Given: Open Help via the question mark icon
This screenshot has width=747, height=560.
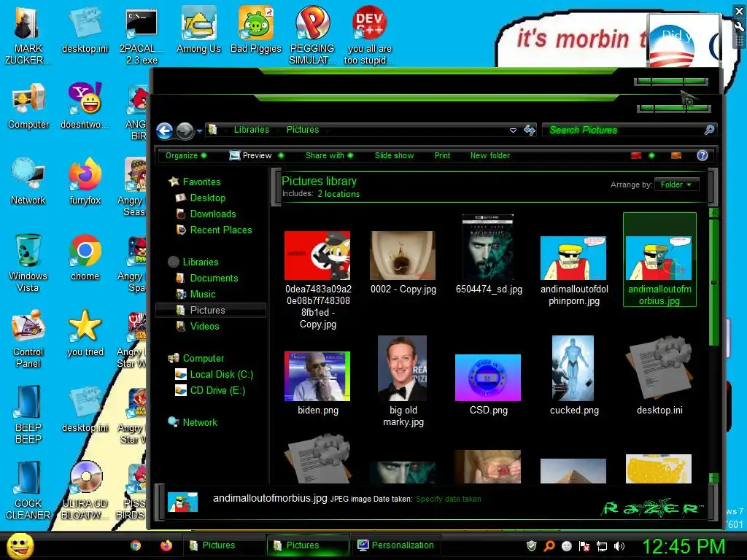Looking at the screenshot, I should 703,155.
